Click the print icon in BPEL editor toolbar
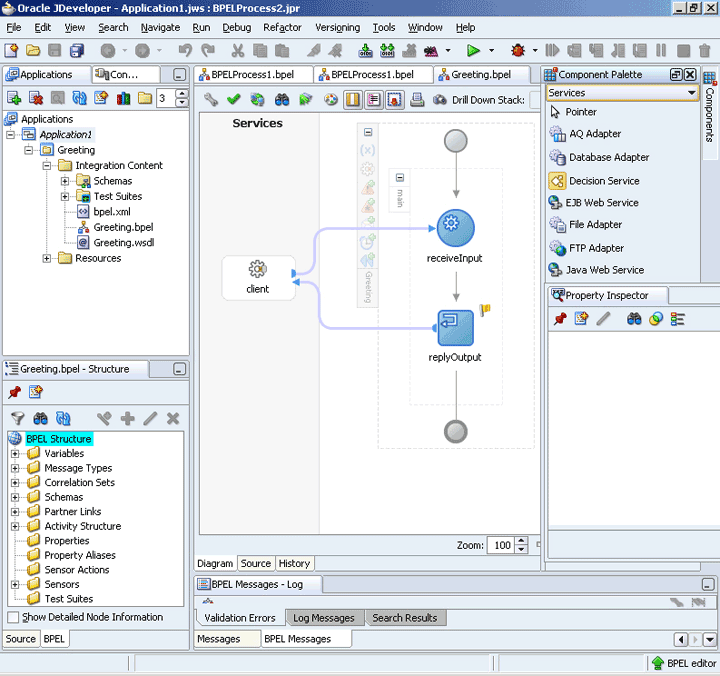Viewport: 720px width, 676px height. click(x=416, y=99)
